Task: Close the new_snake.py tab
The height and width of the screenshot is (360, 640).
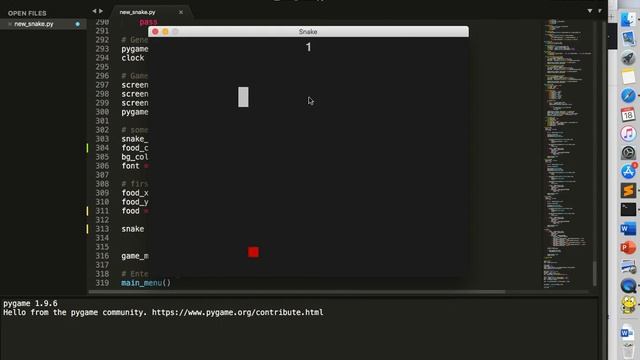Action: click(x=181, y=12)
